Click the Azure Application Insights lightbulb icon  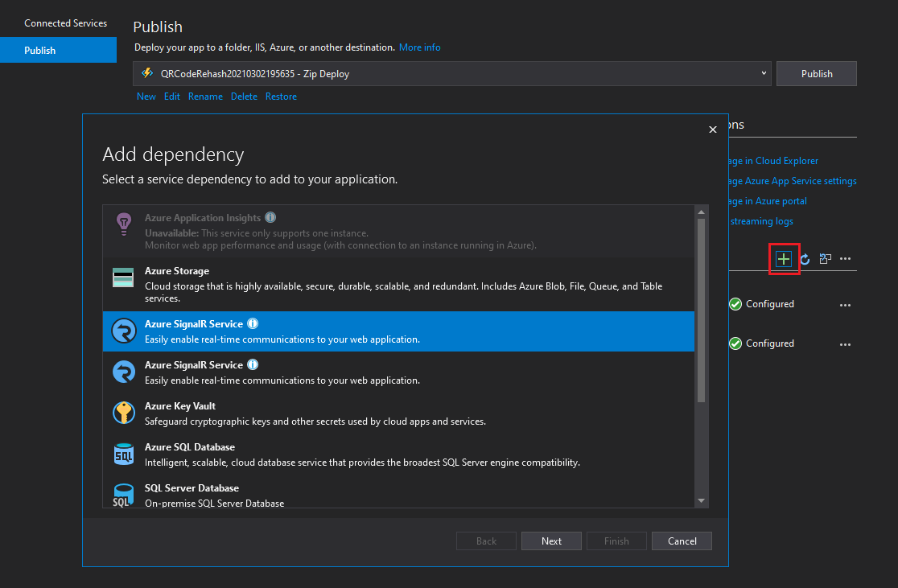point(124,224)
